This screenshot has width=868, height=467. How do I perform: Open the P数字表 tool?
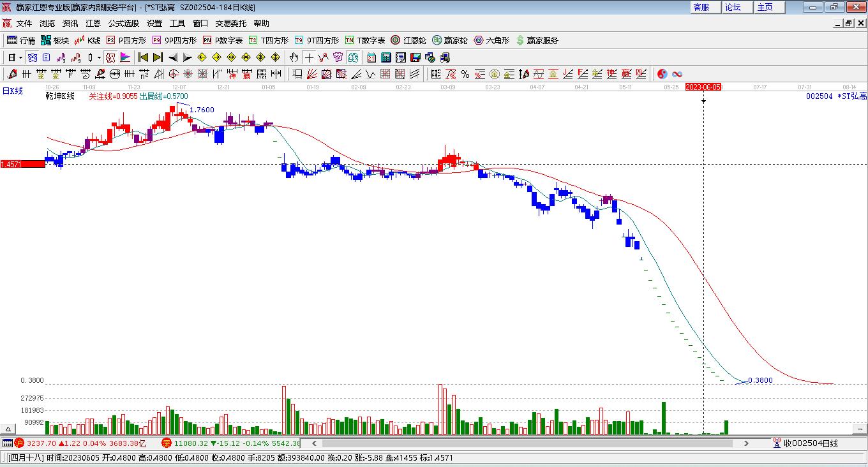222,40
